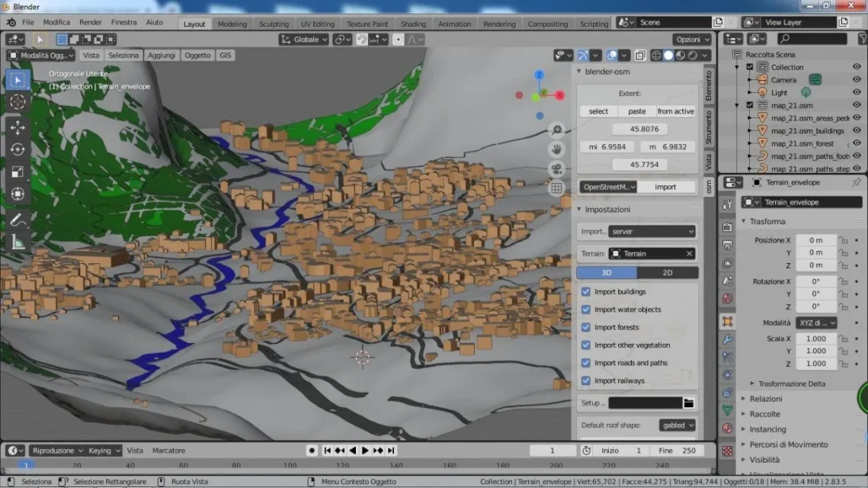Open the Import server dropdown

coord(652,231)
